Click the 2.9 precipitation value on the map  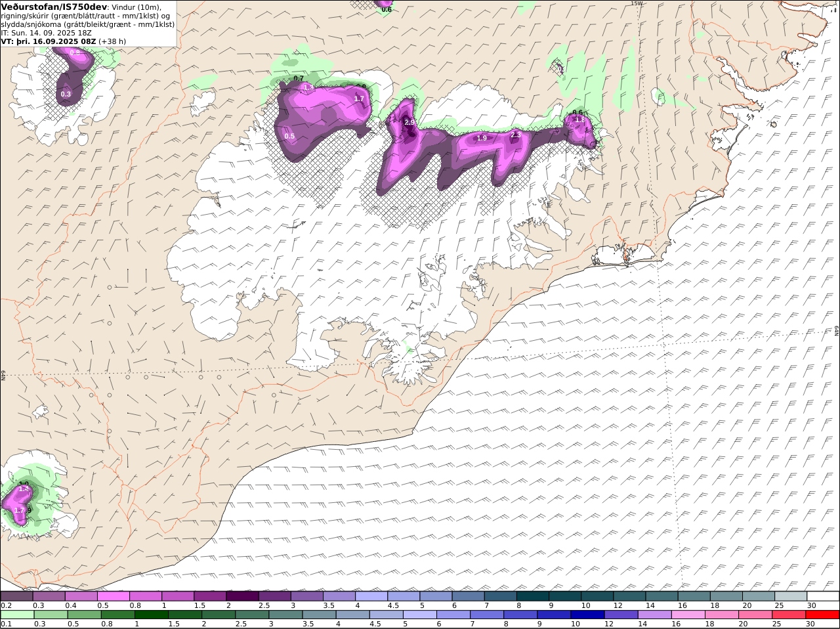(x=409, y=123)
